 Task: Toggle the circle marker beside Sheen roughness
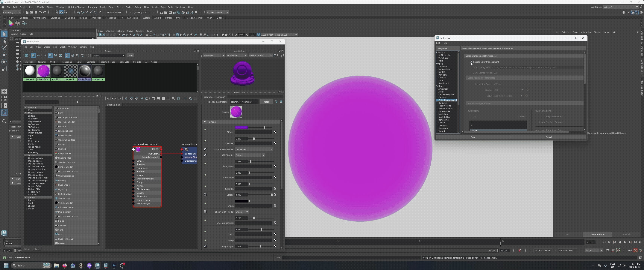tap(205, 220)
